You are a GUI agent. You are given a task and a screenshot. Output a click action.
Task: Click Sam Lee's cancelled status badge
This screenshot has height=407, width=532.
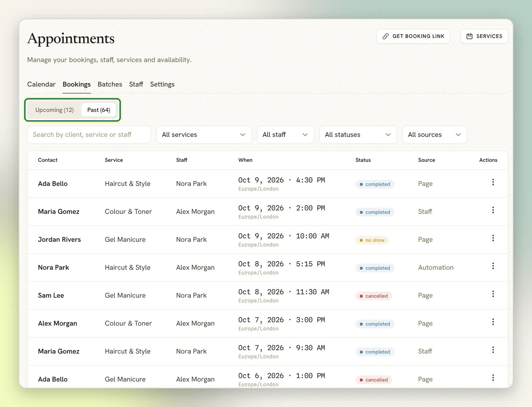tap(374, 296)
